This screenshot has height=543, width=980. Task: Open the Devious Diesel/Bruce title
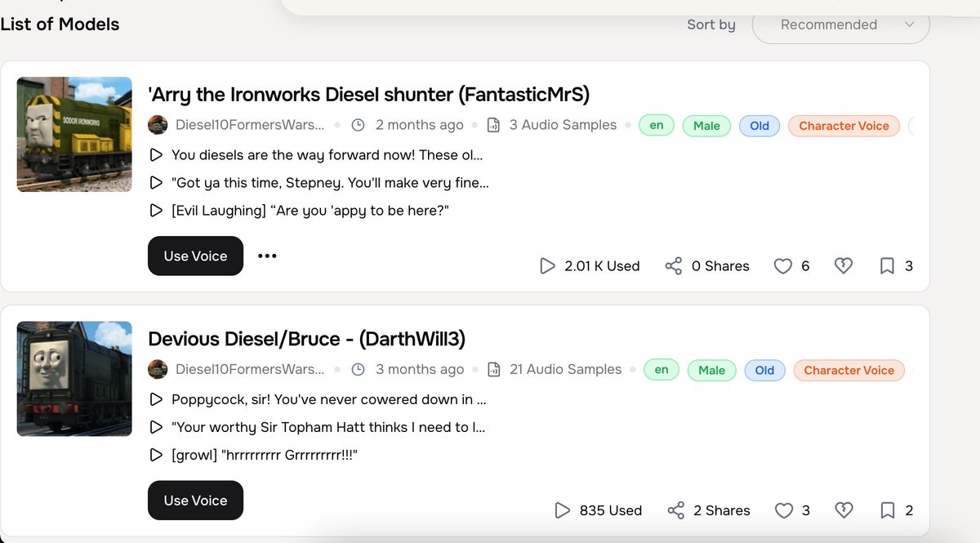306,339
